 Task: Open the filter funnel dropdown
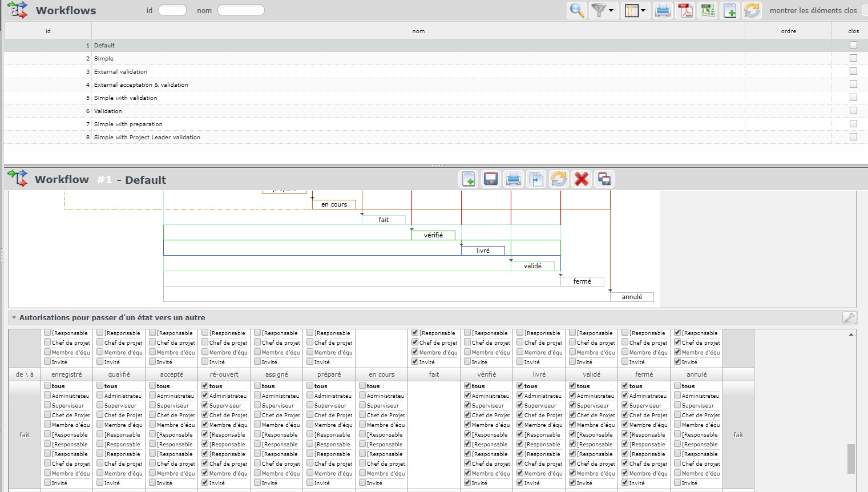tap(603, 10)
